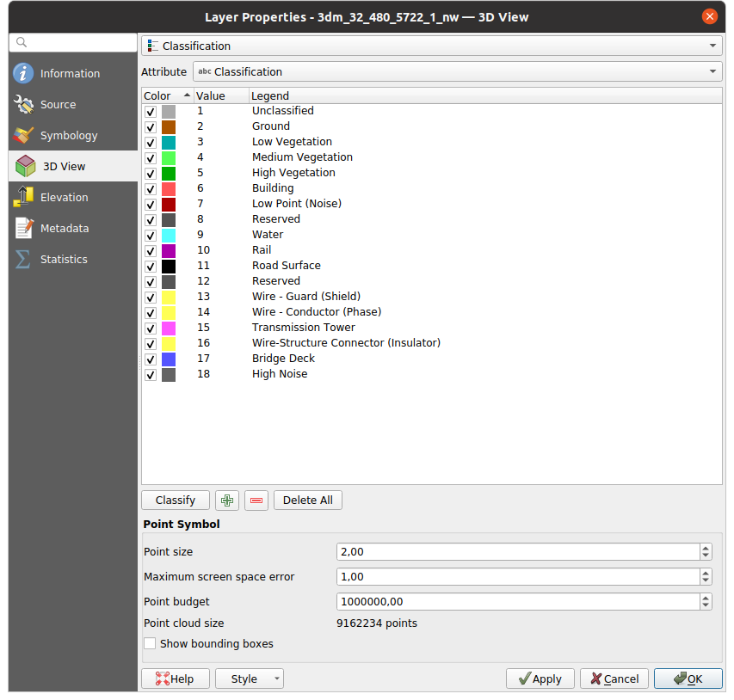
Task: Remove selected category with minus icon
Action: coord(256,500)
